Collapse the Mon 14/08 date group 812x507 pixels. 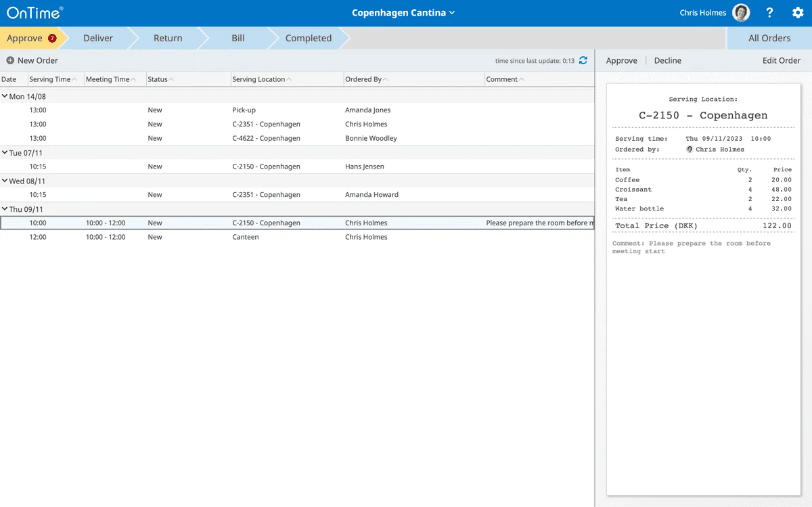5,96
